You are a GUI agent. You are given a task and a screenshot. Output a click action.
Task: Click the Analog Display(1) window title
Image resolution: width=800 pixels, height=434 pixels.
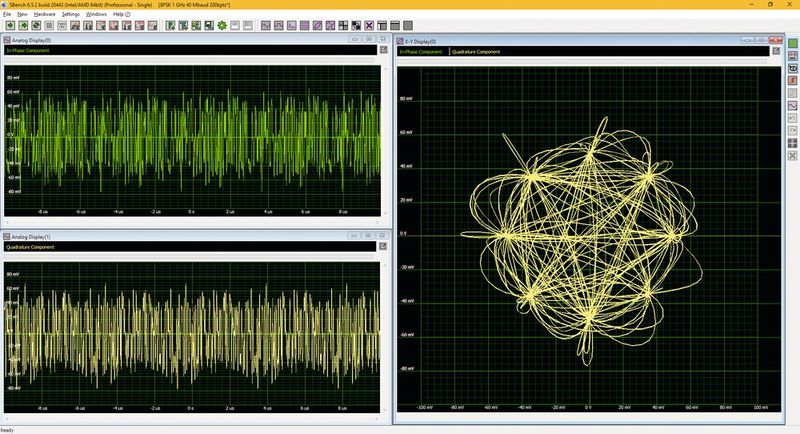31,237
